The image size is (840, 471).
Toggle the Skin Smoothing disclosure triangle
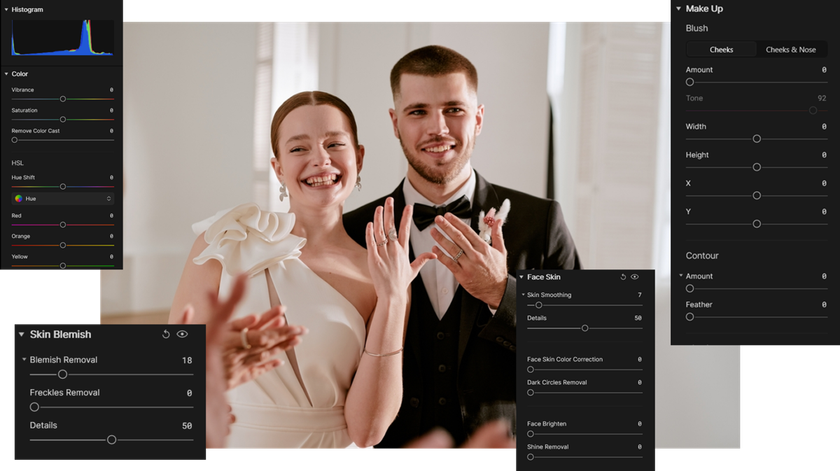click(x=522, y=295)
